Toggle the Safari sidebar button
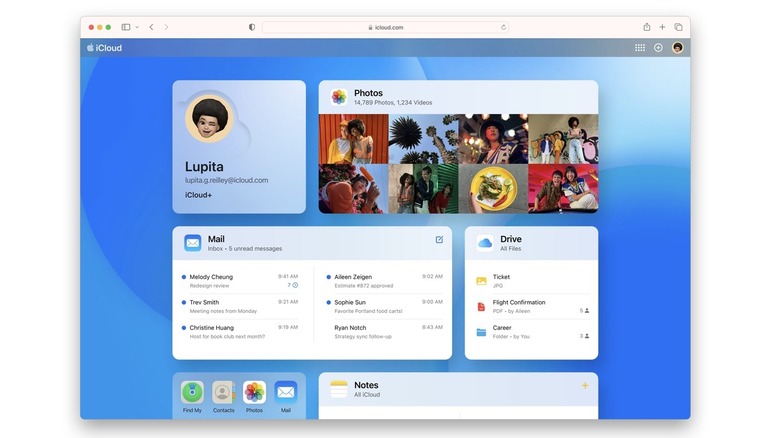This screenshot has width=780, height=438. tap(126, 27)
